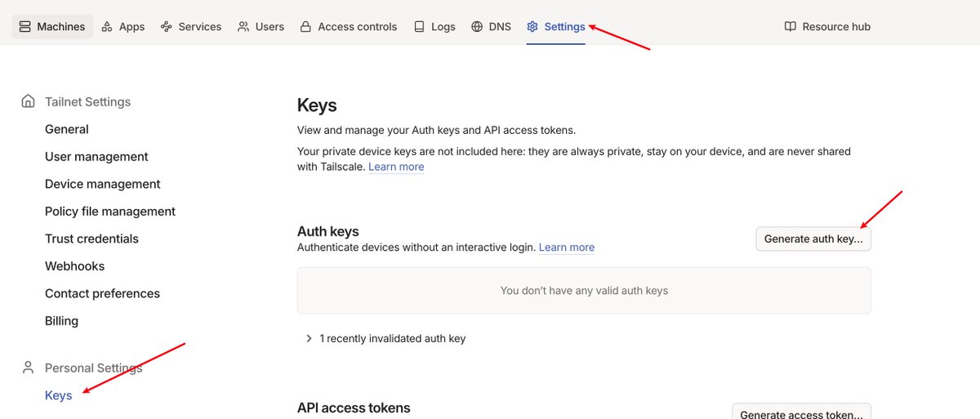
Task: Click '1 recently invalidated auth key' text
Action: click(393, 338)
